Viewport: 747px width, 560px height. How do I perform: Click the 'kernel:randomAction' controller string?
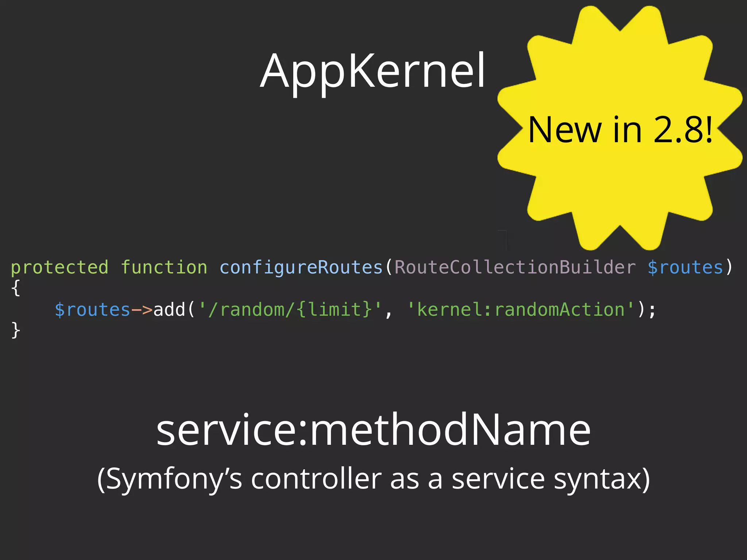pyautogui.click(x=521, y=310)
